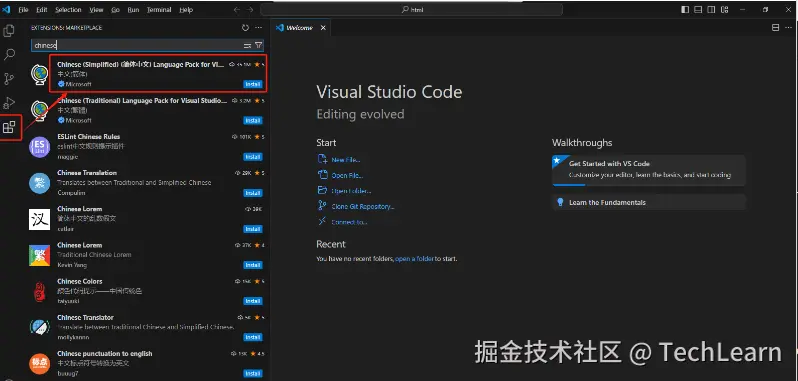
Task: Go forward with the navigation arrow
Action: coord(250,10)
